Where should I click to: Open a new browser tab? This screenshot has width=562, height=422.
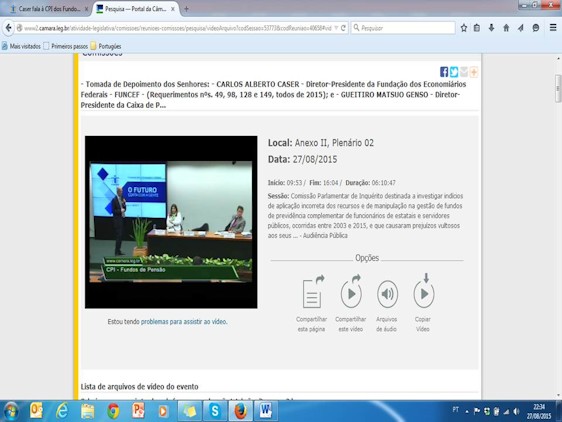coord(186,9)
